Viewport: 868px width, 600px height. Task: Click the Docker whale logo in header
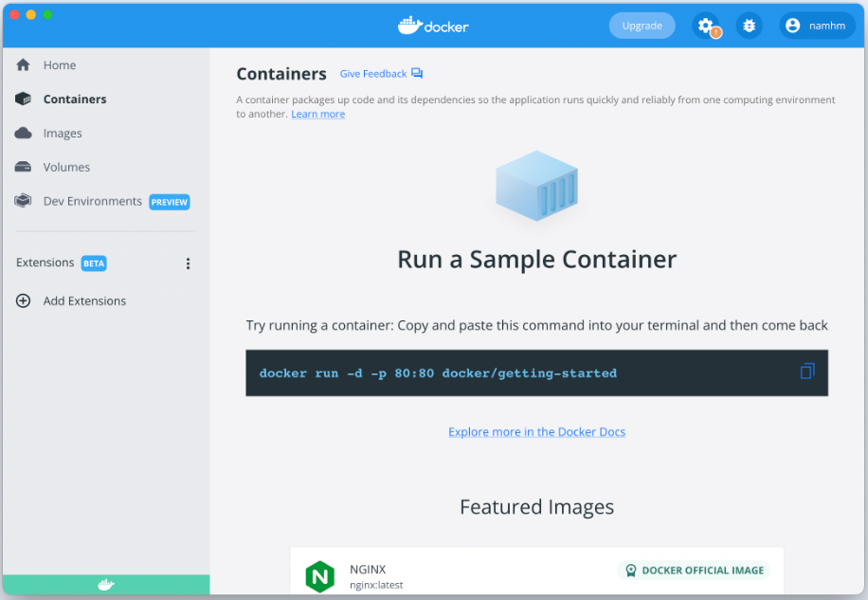[x=433, y=26]
